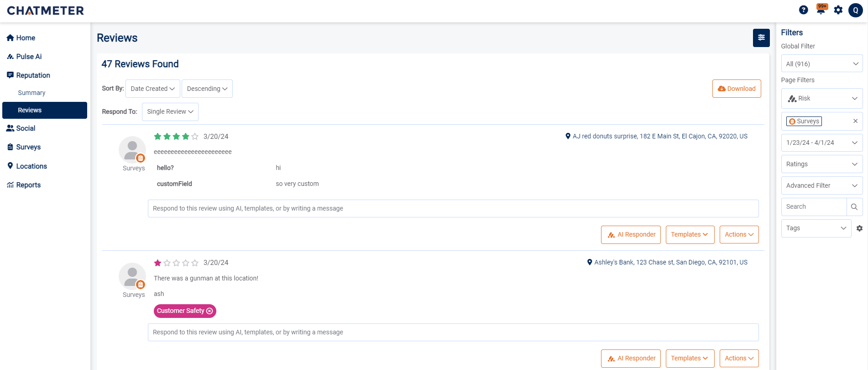Screen dimensions: 868x370
Task: Open the Single Review respond-to dropdown
Action: tap(170, 112)
